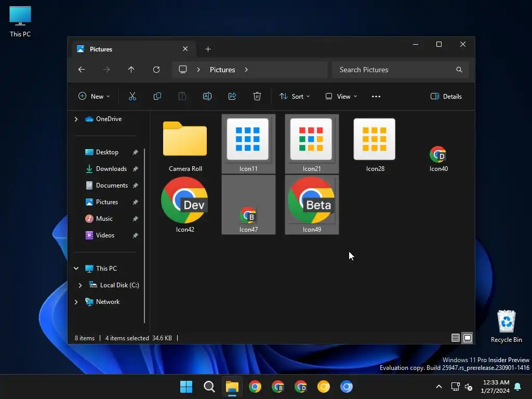Select OneDrive in the sidebar
This screenshot has height=399, width=532.
[109, 119]
